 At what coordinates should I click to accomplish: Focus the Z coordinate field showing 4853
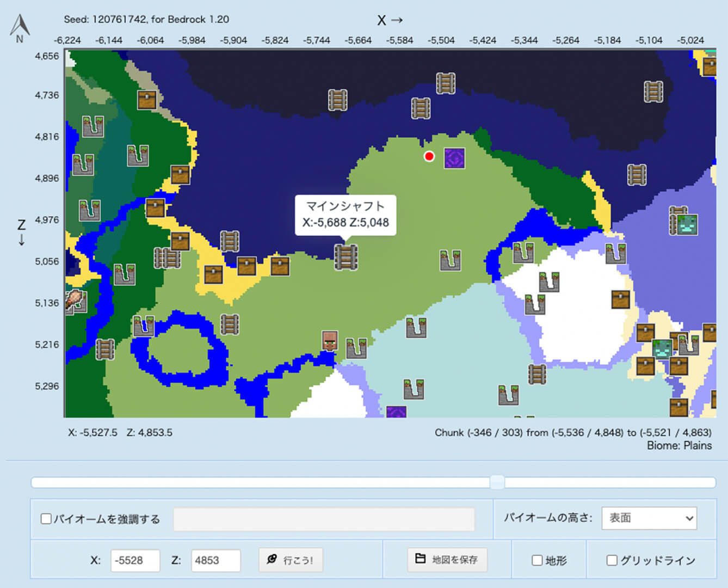coord(216,561)
